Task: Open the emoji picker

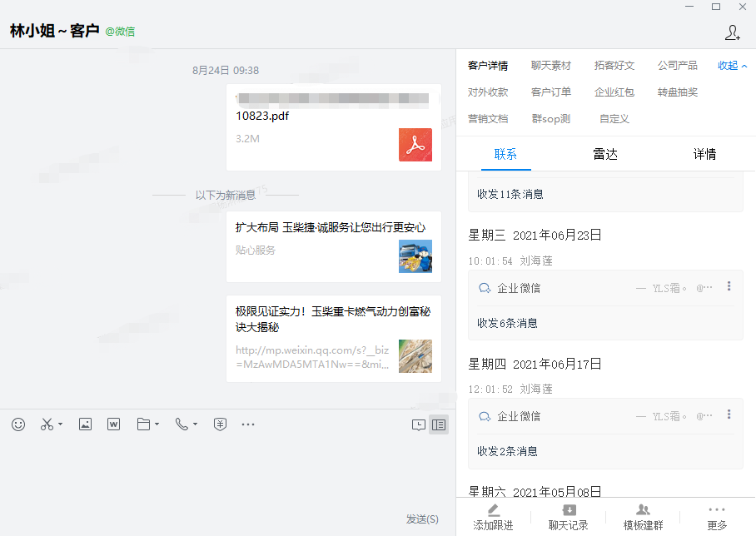Action: pos(18,424)
